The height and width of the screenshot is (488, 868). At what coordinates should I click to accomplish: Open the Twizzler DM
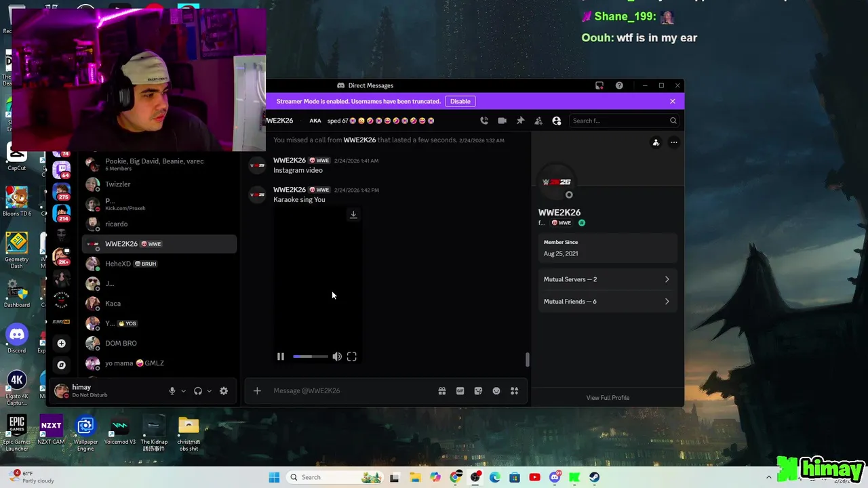159,184
